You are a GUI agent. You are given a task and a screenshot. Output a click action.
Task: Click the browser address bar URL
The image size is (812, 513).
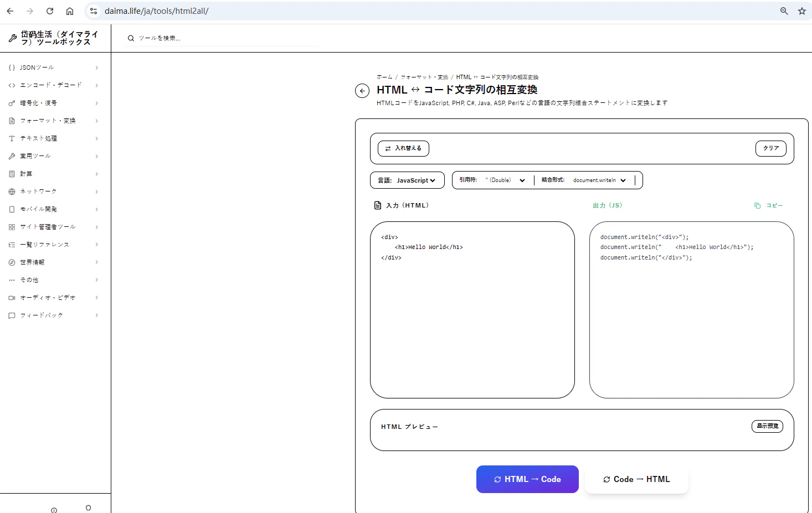click(x=157, y=11)
